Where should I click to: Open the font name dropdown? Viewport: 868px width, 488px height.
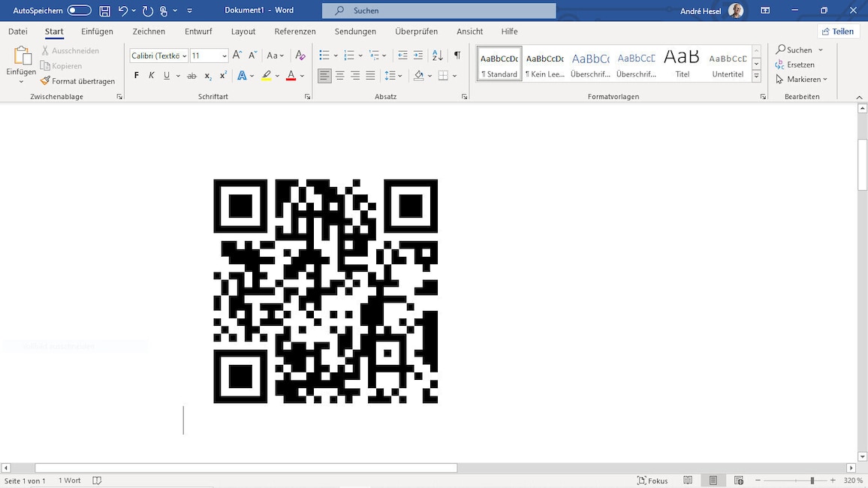click(185, 56)
